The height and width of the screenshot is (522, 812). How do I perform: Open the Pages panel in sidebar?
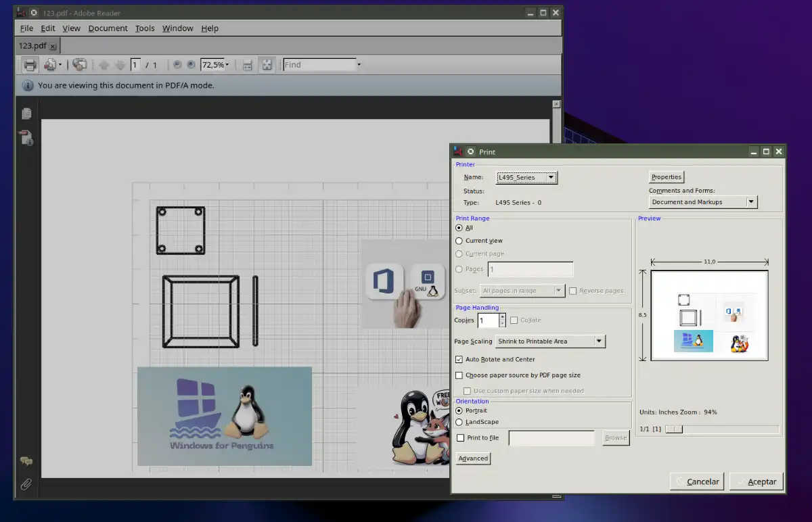coord(26,114)
